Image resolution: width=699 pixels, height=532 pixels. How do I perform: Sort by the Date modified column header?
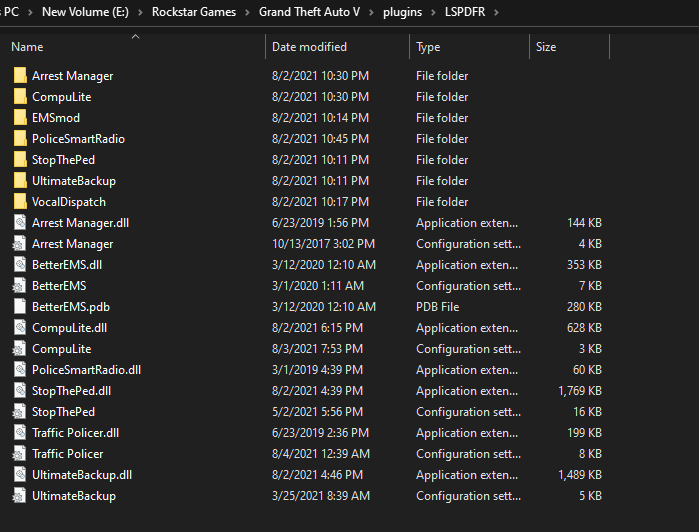pos(309,47)
